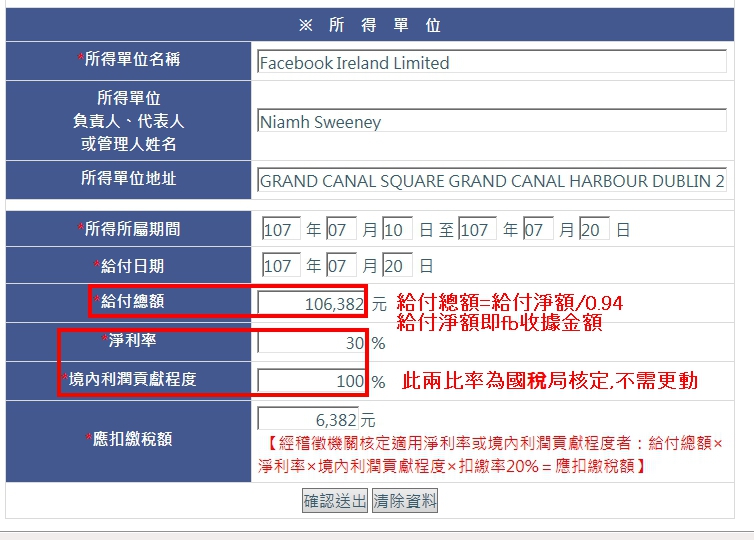
Task: Click the start month field of 所得所屬期間
Action: 342,230
